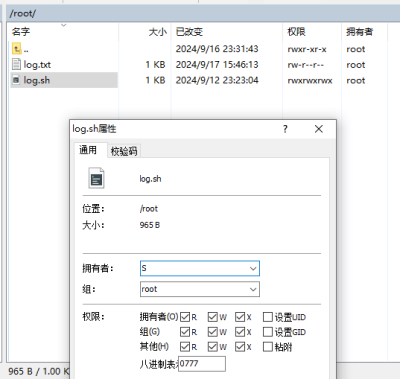Select the log.txt file name
The image size is (400, 379).
pyautogui.click(x=37, y=64)
